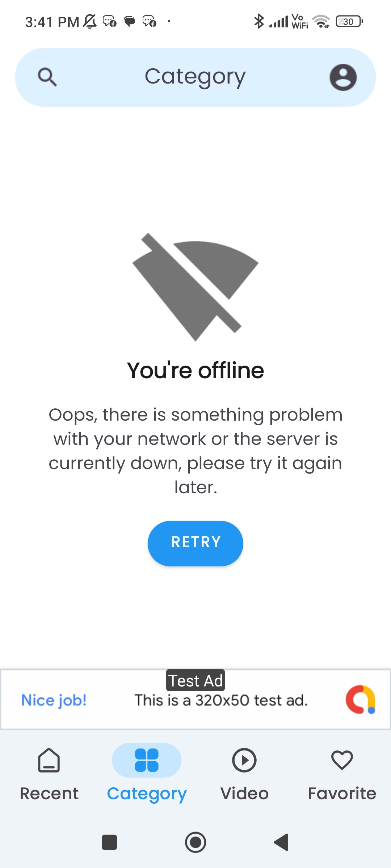This screenshot has height=868, width=391.
Task: Switch to the Recent tab label
Action: click(x=49, y=793)
